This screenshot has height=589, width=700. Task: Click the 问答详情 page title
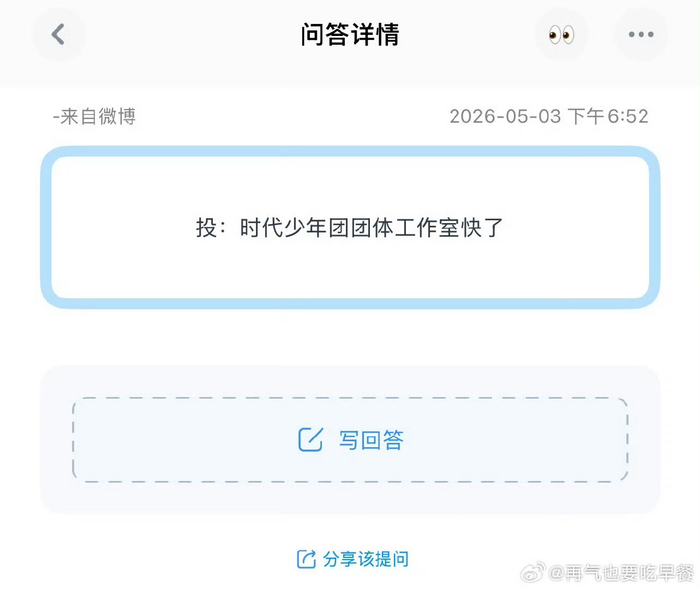click(x=350, y=34)
